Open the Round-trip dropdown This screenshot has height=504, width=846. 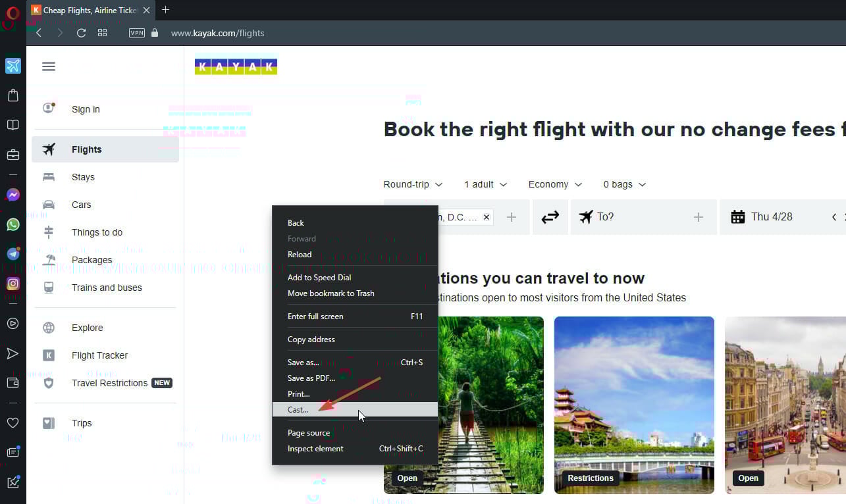pyautogui.click(x=413, y=185)
